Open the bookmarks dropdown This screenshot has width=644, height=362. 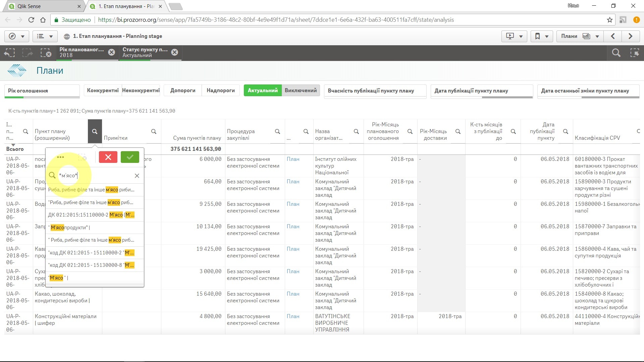[541, 36]
